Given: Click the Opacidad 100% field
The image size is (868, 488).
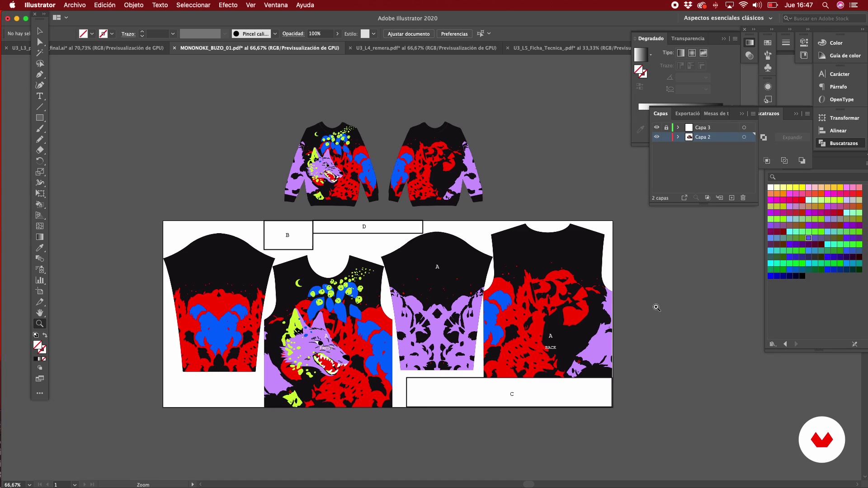Looking at the screenshot, I should (320, 34).
